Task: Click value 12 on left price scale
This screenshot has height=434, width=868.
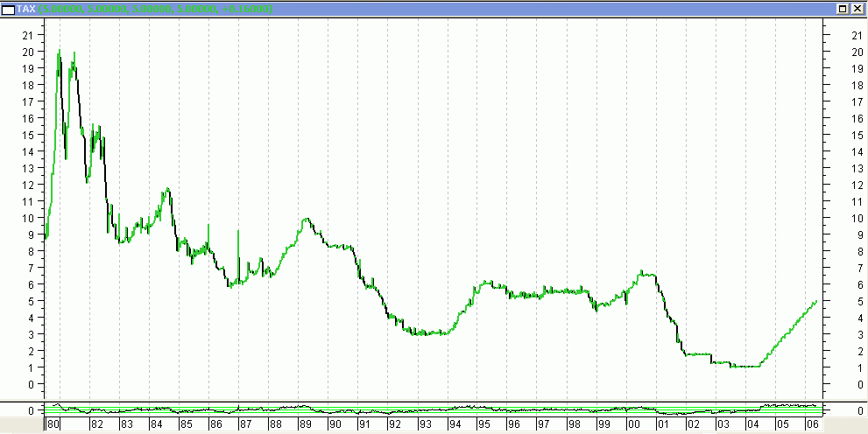Action: point(28,185)
